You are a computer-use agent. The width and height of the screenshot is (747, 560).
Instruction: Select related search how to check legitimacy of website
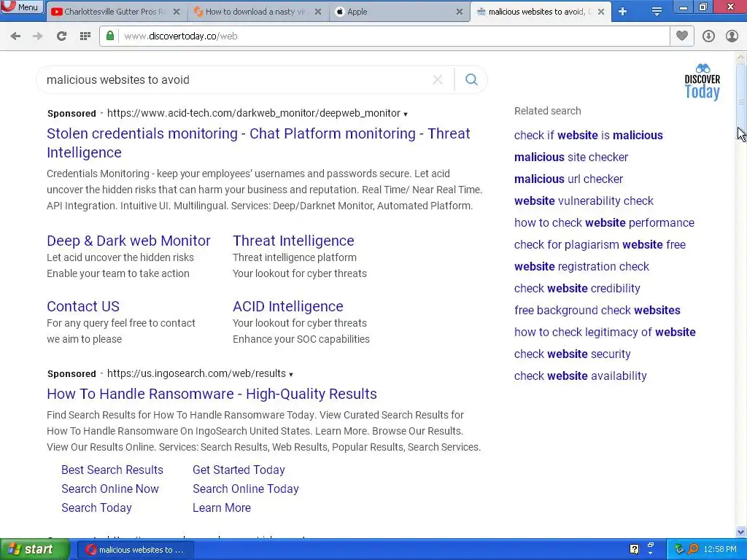pos(605,332)
